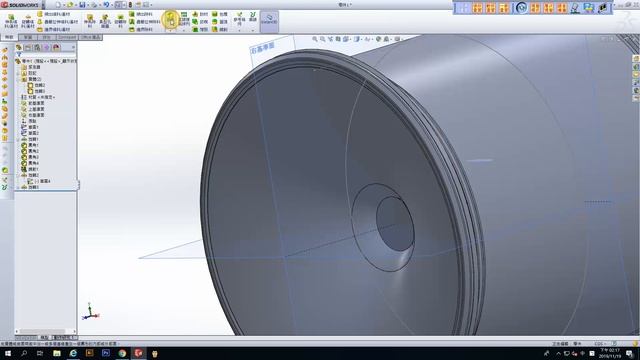Open the Windows Start menu

pyautogui.click(x=8, y=353)
